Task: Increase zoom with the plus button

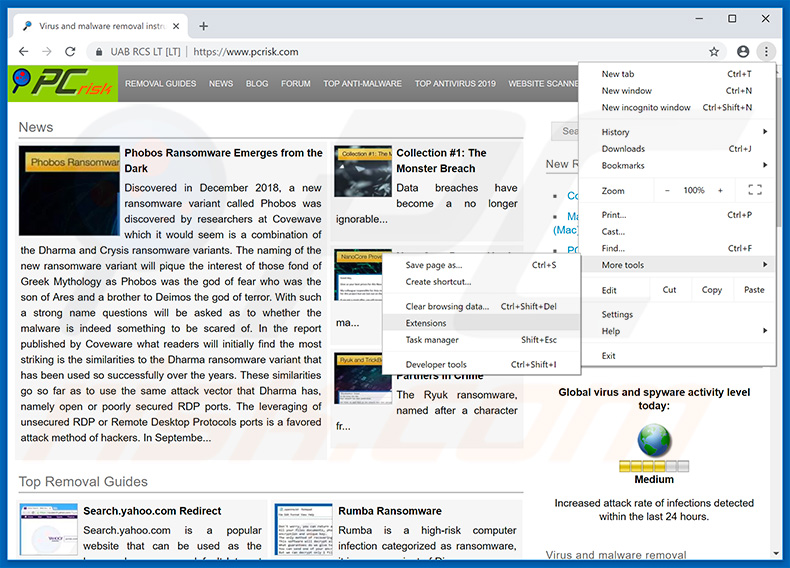Action: (x=720, y=190)
